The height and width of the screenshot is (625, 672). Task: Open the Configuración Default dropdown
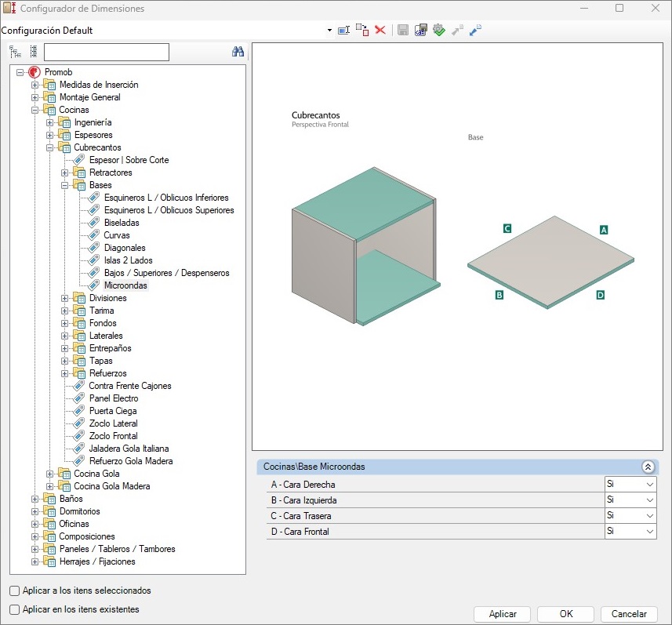pyautogui.click(x=329, y=31)
